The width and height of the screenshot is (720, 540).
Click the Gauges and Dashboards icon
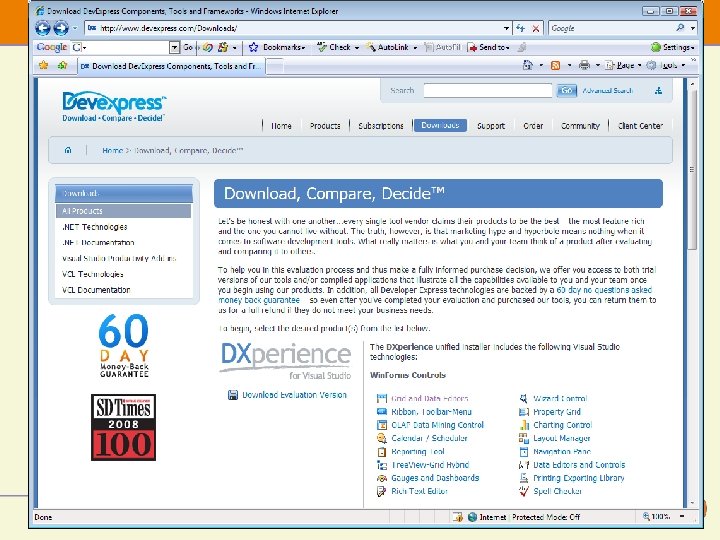click(x=382, y=478)
